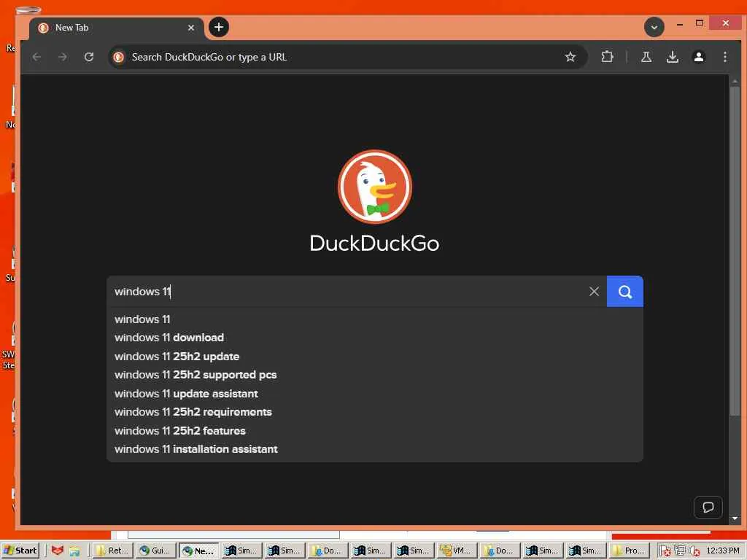Click the blue magnifier search button
This screenshot has width=747, height=560.
coord(624,292)
